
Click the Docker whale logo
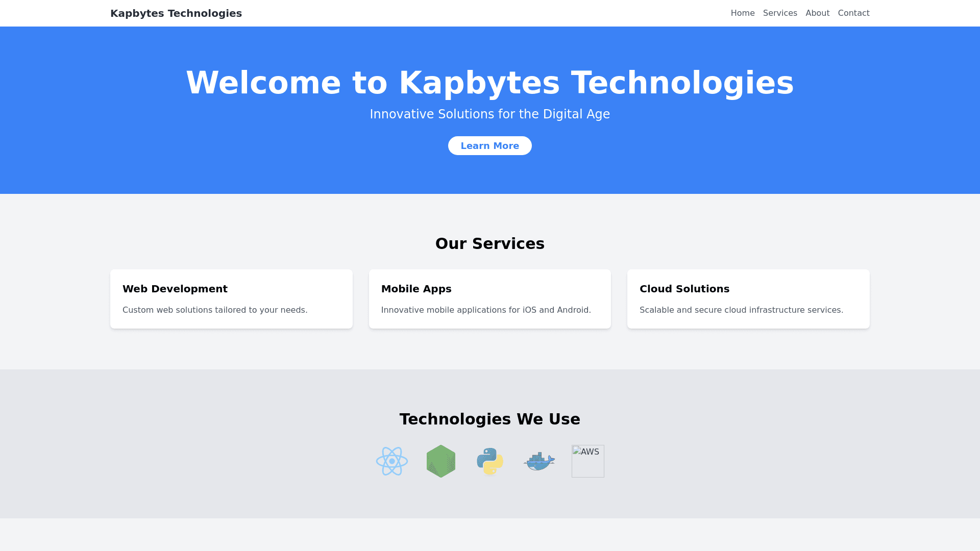[539, 461]
